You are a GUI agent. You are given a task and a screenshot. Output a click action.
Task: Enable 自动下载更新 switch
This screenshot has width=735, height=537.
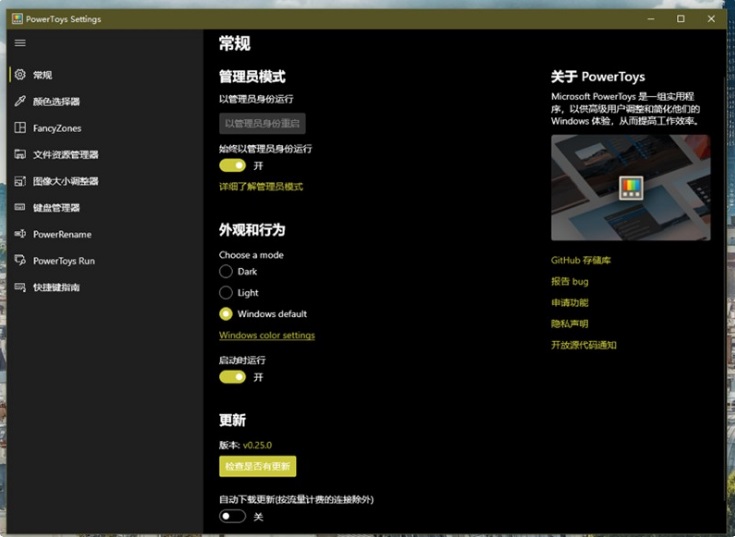click(232, 516)
